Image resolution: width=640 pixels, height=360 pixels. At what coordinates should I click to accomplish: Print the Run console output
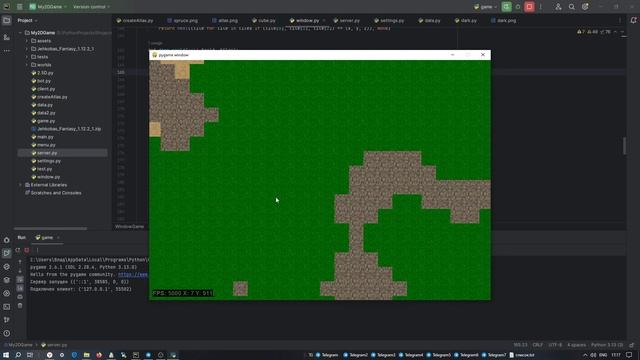(x=20, y=297)
